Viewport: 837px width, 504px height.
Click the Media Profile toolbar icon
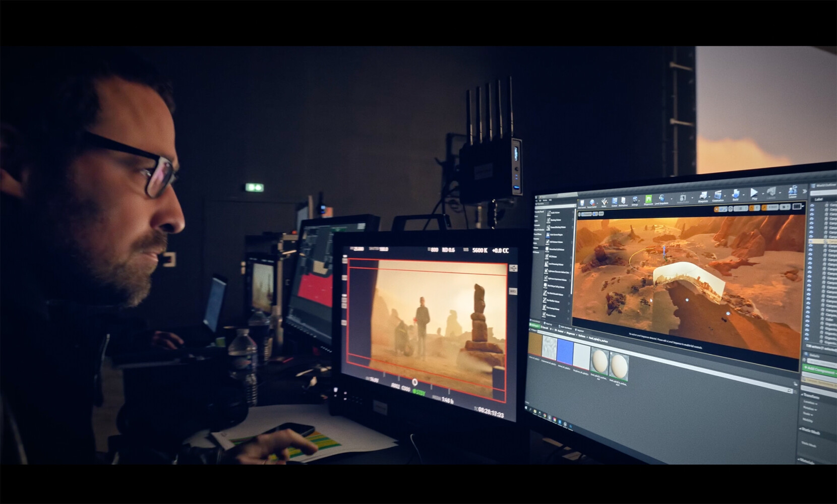tap(683, 198)
